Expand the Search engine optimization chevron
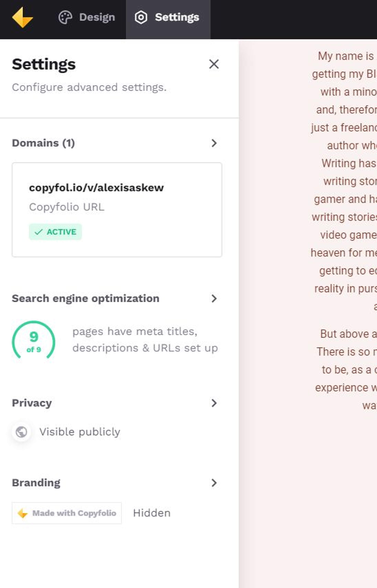Screen dimensions: 377x588 click(x=214, y=299)
